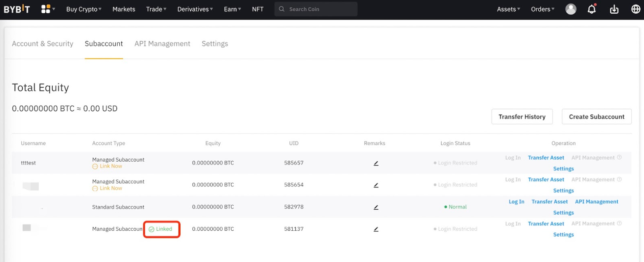Switch to the API Management tab
The image size is (644, 262).
[x=162, y=44]
